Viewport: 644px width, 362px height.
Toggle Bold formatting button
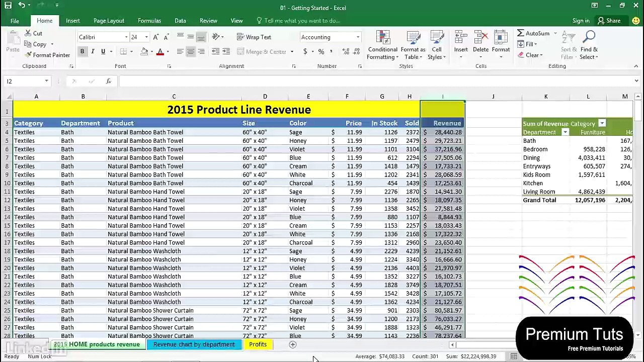(82, 51)
